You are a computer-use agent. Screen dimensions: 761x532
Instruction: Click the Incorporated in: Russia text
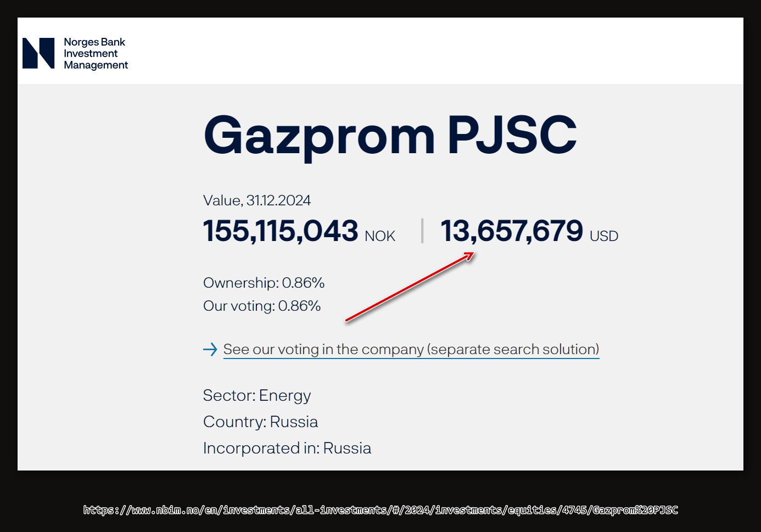(287, 448)
